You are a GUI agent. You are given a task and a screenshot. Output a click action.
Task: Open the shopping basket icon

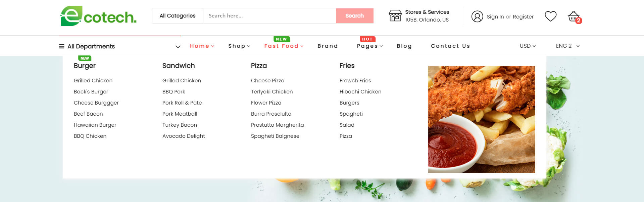click(x=574, y=16)
